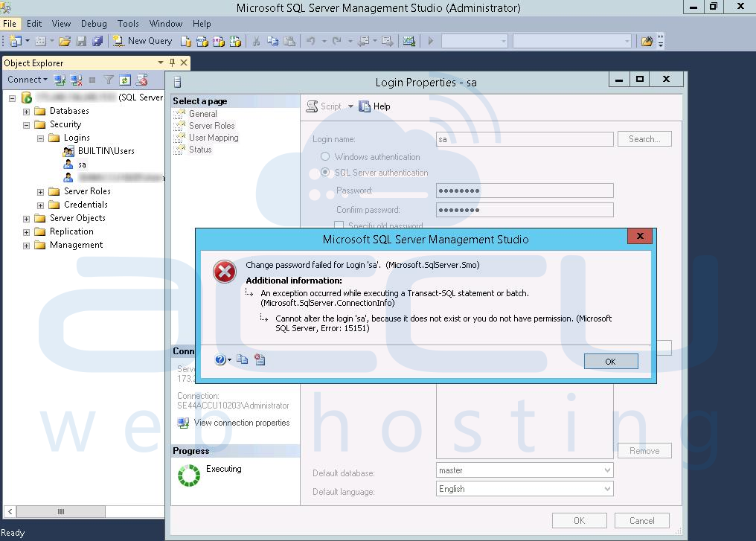Image resolution: width=756 pixels, height=541 pixels.
Task: Open the Default language English combo box
Action: 525,489
